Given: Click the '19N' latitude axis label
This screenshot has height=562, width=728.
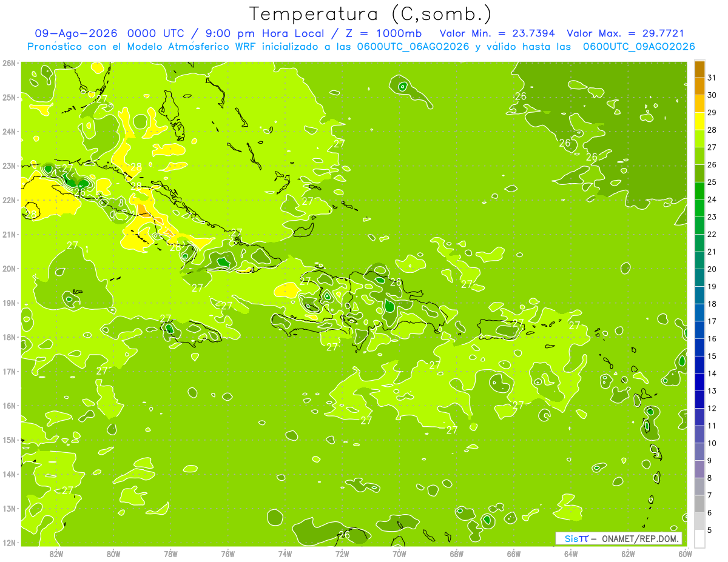Looking at the screenshot, I should [9, 303].
